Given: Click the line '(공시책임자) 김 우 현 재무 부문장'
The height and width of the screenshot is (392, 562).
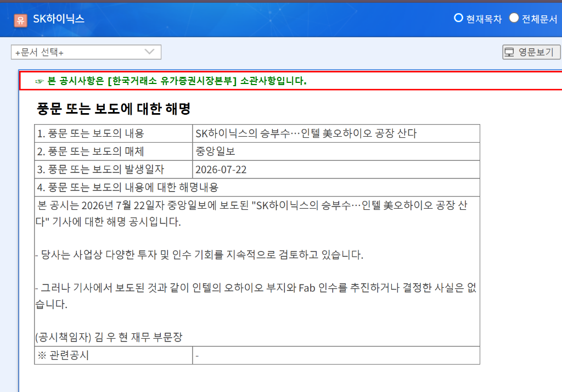Looking at the screenshot, I should pos(109,337).
